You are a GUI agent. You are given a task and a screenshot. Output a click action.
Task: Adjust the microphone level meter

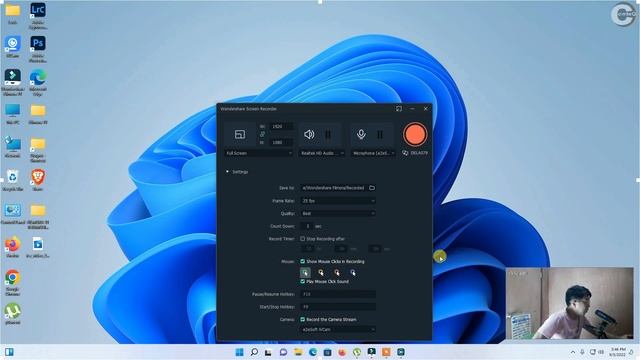click(x=380, y=134)
